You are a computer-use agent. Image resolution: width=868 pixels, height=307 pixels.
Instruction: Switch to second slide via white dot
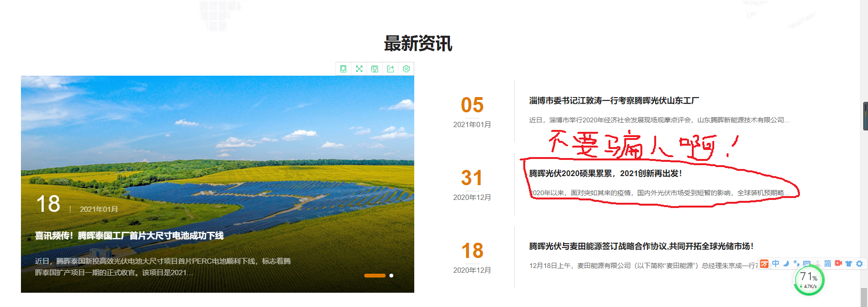pyautogui.click(x=391, y=276)
